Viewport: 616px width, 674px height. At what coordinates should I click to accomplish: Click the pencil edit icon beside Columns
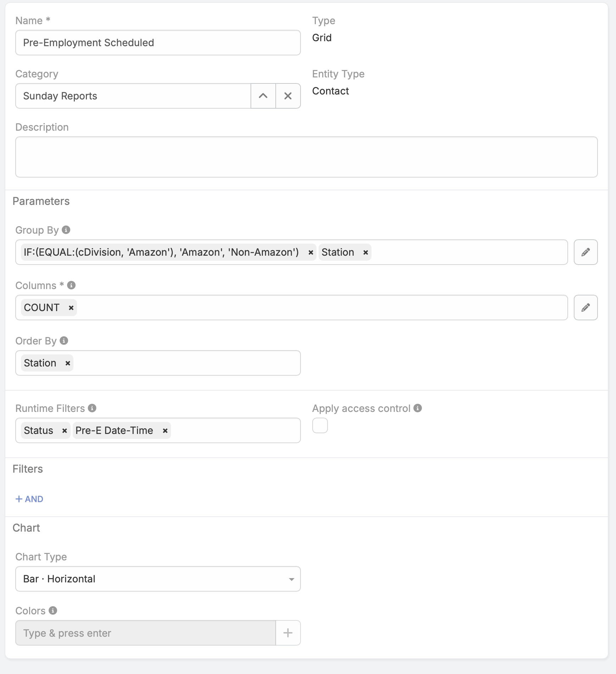click(585, 308)
